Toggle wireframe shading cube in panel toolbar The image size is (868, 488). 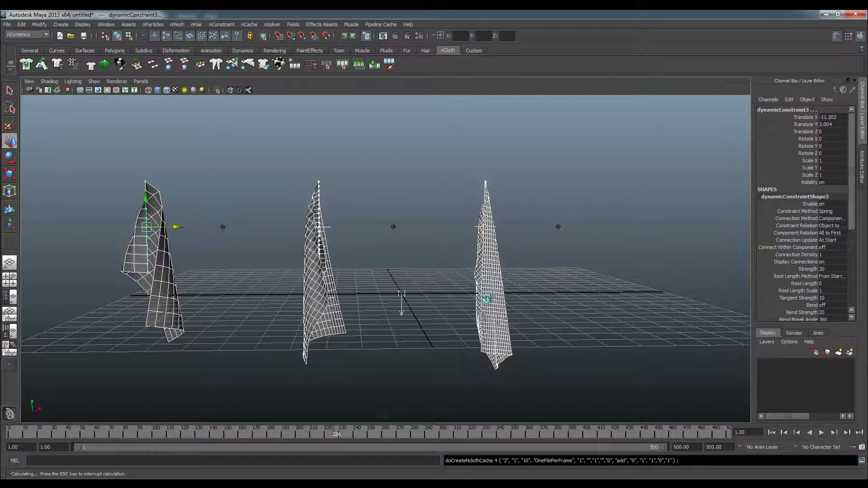(148, 90)
